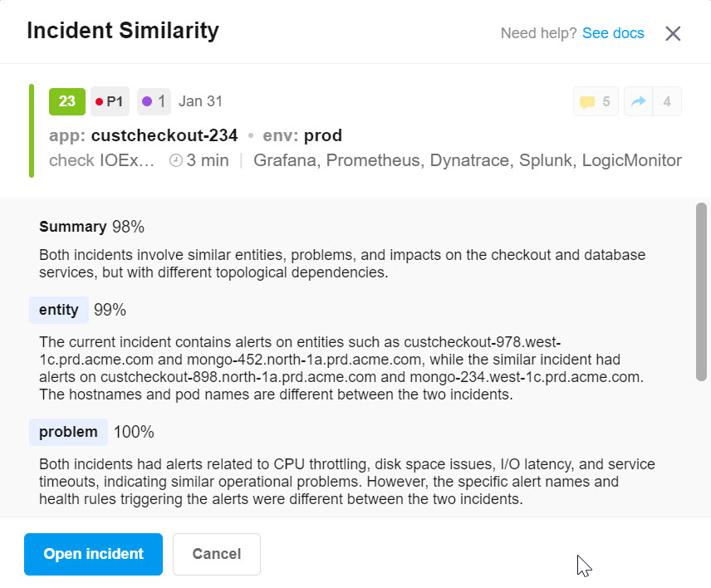Select the entity similarity badge
711x588 pixels.
coord(58,309)
